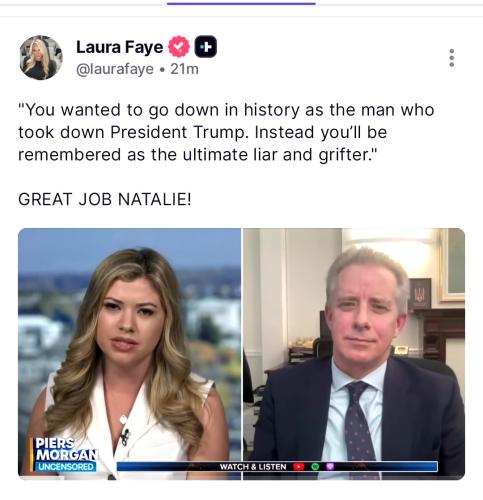Click the red YouTube icon in banner
The height and width of the screenshot is (500, 483).
pyautogui.click(x=299, y=467)
